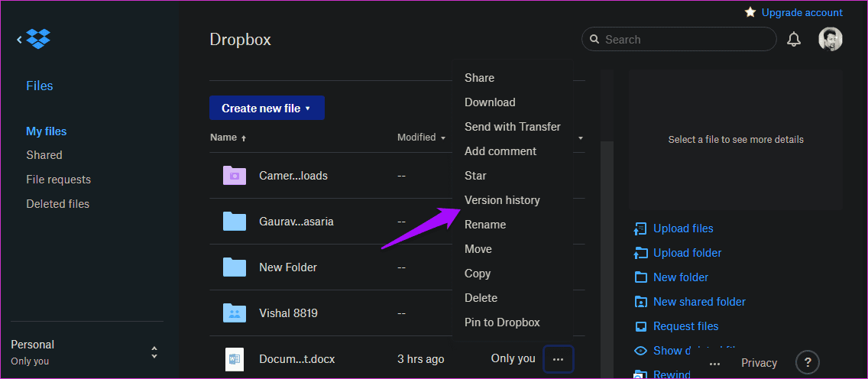Open the Privacy link
Viewport: 868px width, 379px height.
759,363
